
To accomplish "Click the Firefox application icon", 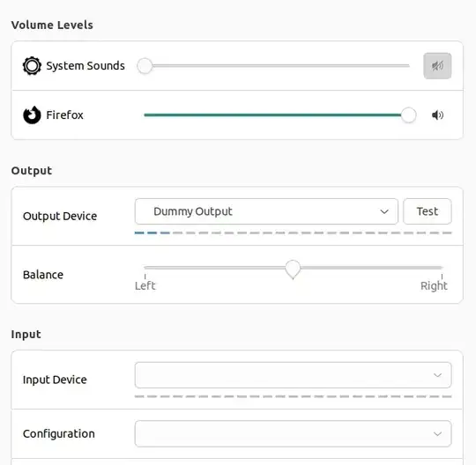I will pos(32,115).
